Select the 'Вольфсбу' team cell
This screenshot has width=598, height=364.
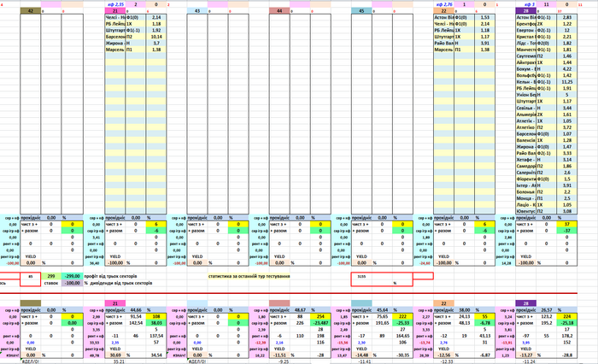click(526, 75)
